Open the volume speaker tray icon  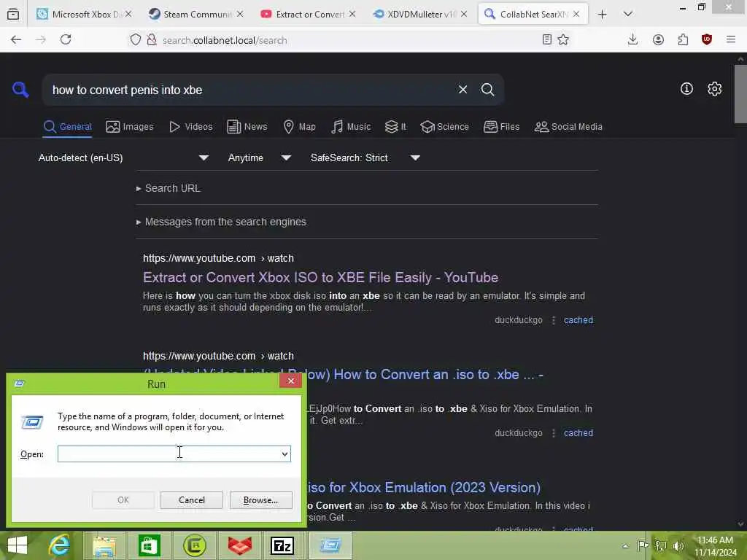pos(678,545)
